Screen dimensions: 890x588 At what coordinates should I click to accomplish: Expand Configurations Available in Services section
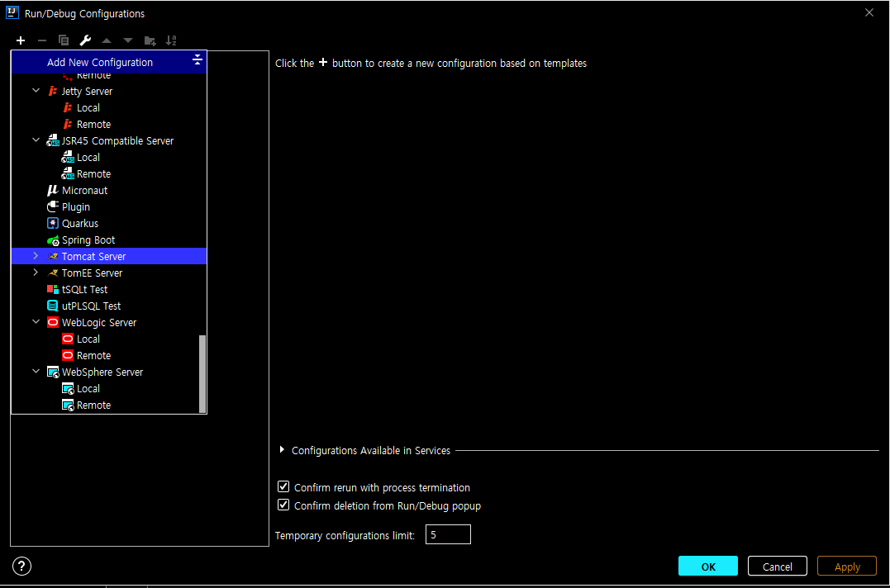tap(282, 449)
